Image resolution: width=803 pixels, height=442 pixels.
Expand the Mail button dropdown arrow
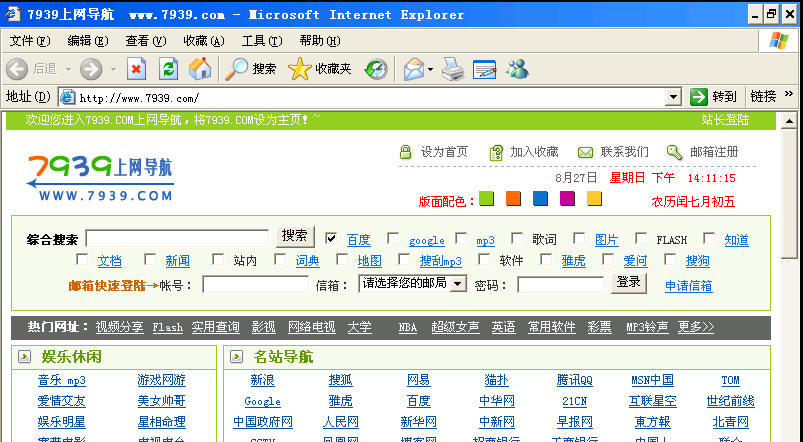(430, 69)
